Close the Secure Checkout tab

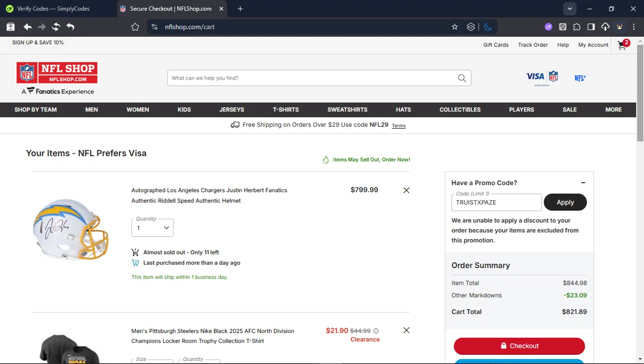(x=221, y=9)
